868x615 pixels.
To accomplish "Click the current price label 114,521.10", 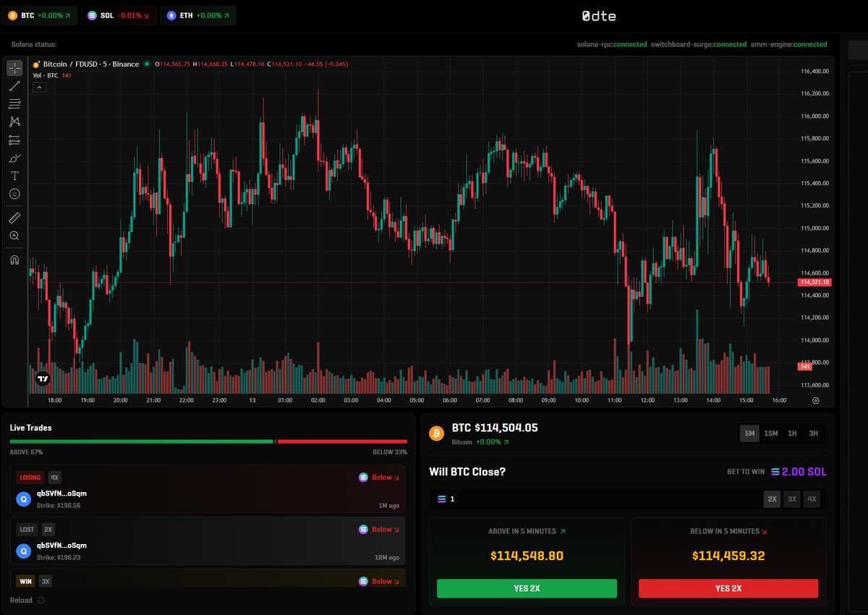I will (x=814, y=282).
